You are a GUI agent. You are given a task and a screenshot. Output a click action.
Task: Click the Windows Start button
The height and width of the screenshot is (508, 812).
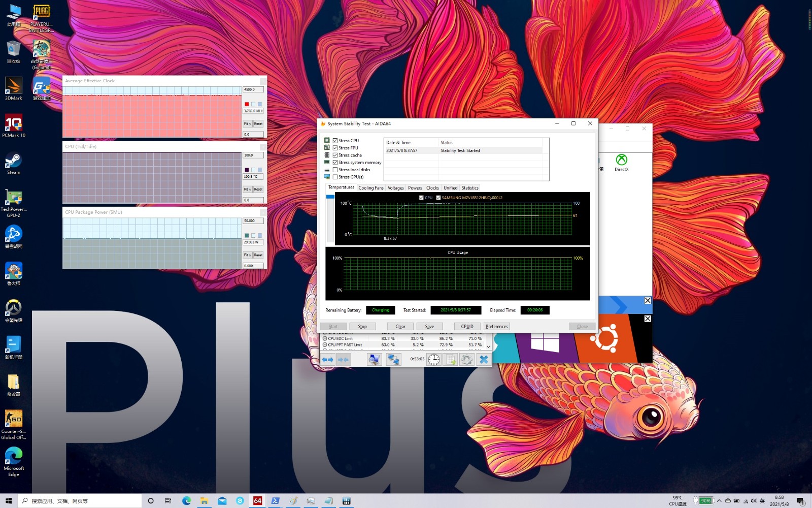pyautogui.click(x=9, y=501)
